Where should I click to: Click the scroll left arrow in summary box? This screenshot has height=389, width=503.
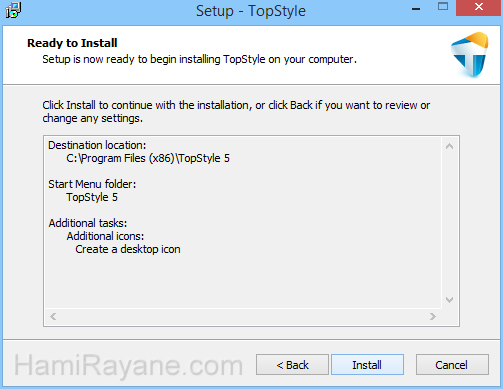53,316
